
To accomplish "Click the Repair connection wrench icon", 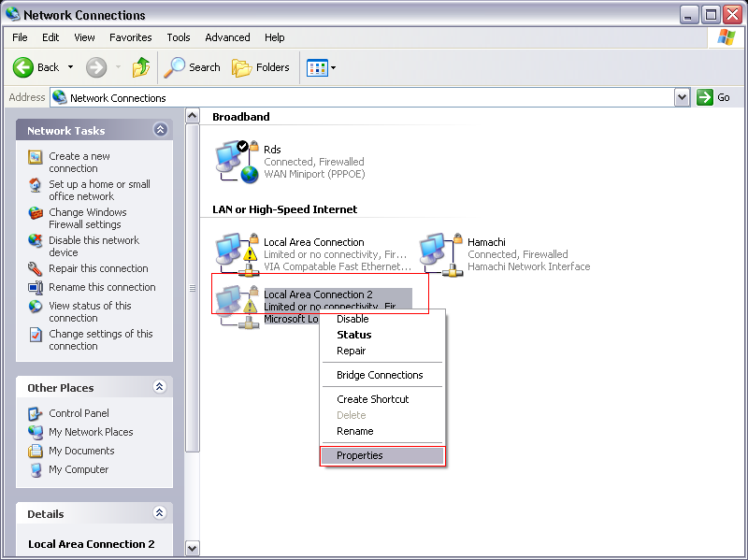I will (x=36, y=269).
